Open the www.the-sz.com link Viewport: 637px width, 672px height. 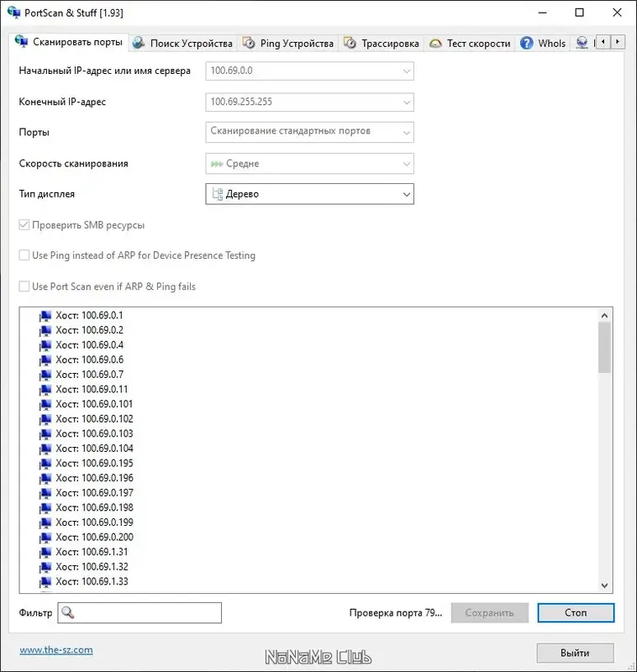[56, 650]
